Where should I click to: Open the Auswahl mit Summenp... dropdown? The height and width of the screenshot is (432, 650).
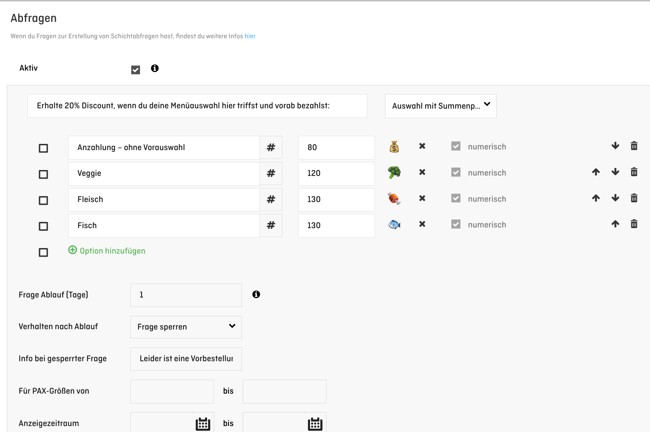pos(441,106)
